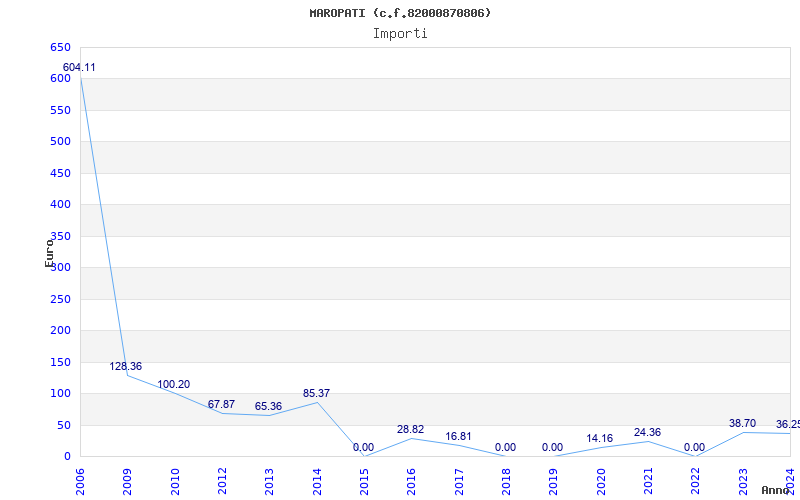The width and height of the screenshot is (800, 500).
Task: Click the 0.00 label above 2019
Action: [553, 447]
